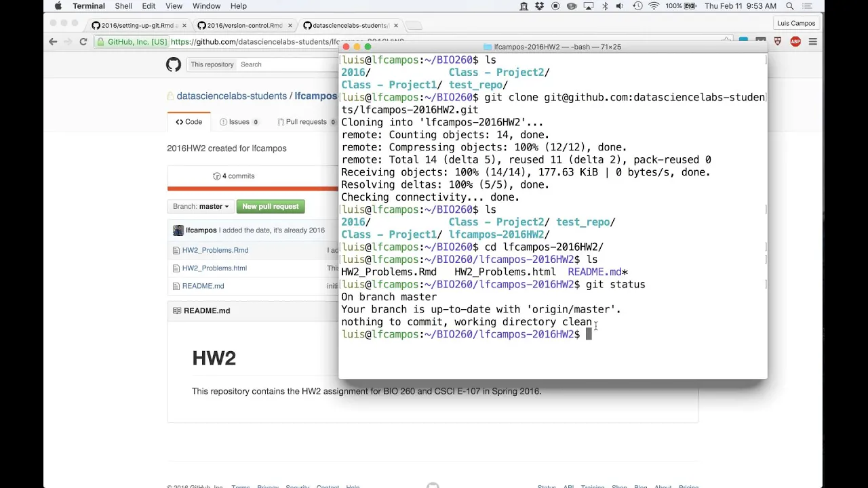The width and height of the screenshot is (868, 488).
Task: Click the commit message about the date
Action: click(x=272, y=230)
